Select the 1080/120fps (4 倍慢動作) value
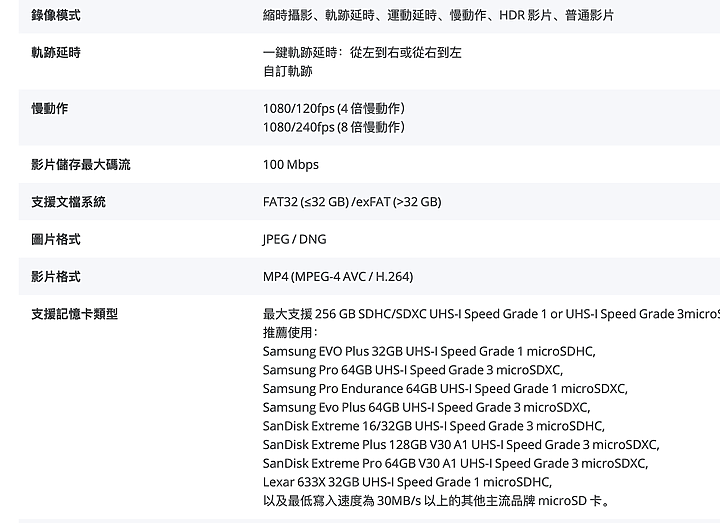 (x=333, y=108)
